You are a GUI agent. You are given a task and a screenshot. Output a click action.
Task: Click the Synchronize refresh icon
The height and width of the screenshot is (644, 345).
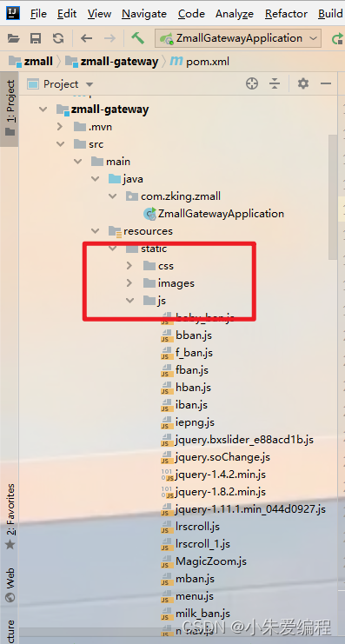(x=58, y=38)
